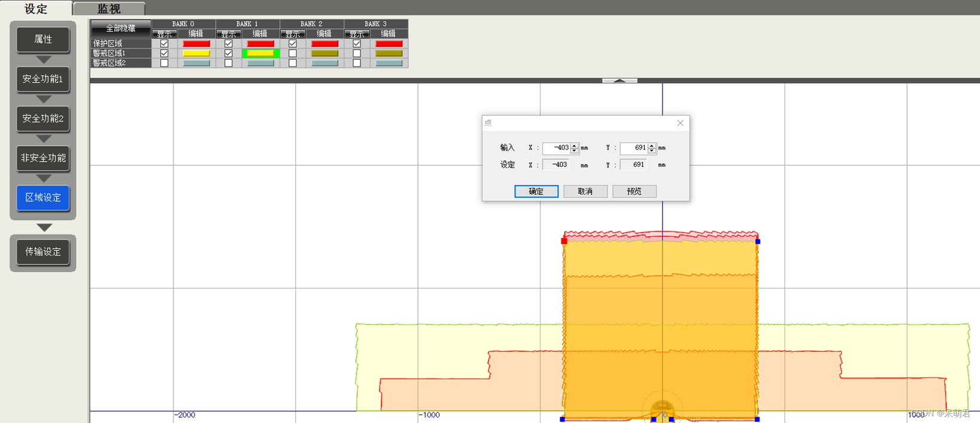Viewport: 980px width, 423px height.
Task: Click the -2000 axis label
Action: pyautogui.click(x=185, y=415)
